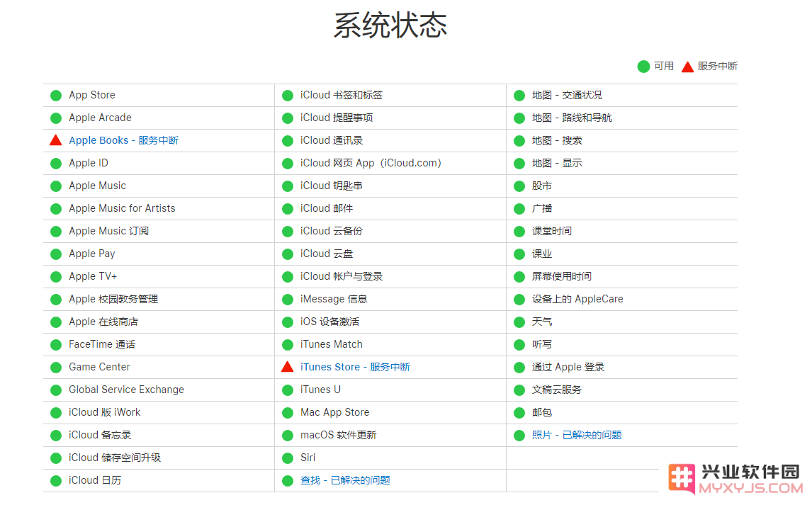Select Apple Music for Artists text
The width and height of the screenshot is (812, 505).
click(x=122, y=208)
